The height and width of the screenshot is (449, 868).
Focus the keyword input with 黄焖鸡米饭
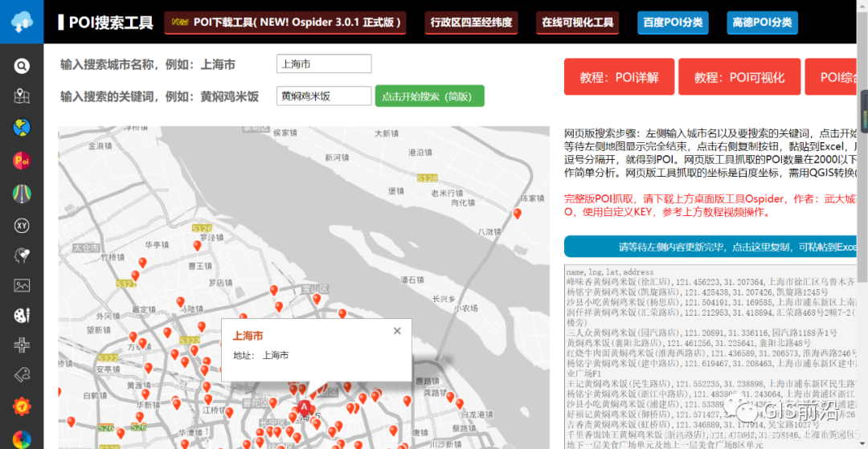point(324,96)
